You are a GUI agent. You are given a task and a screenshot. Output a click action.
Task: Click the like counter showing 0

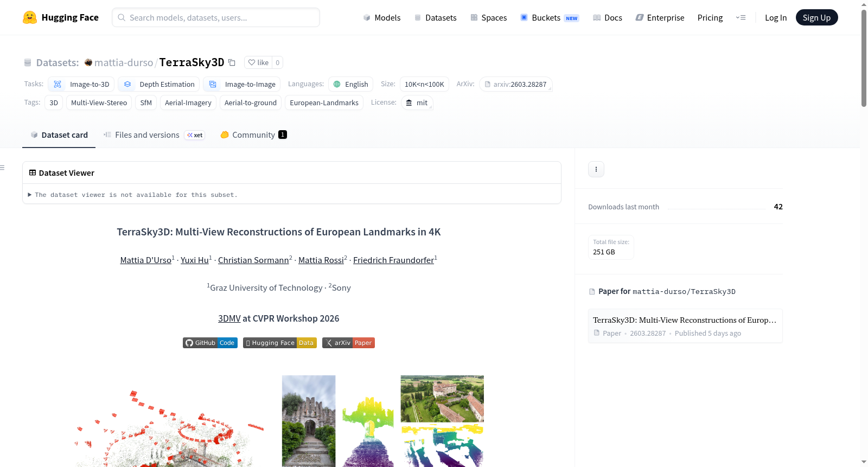pyautogui.click(x=277, y=62)
